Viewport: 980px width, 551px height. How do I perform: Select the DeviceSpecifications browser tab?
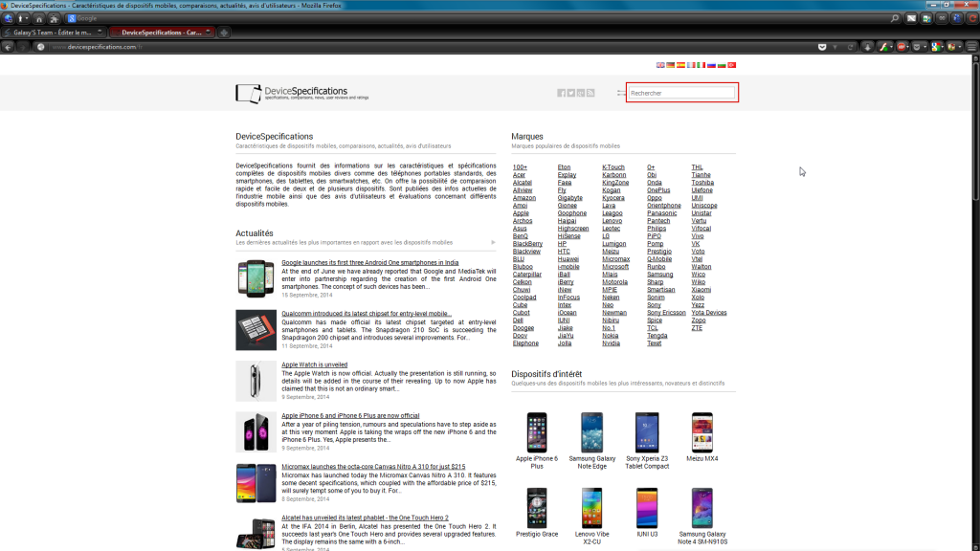[x=162, y=33]
